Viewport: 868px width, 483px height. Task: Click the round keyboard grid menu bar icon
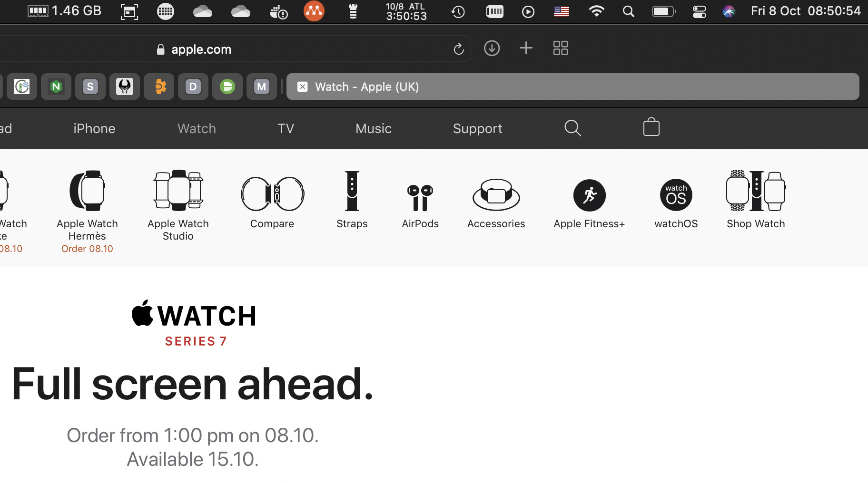(166, 11)
